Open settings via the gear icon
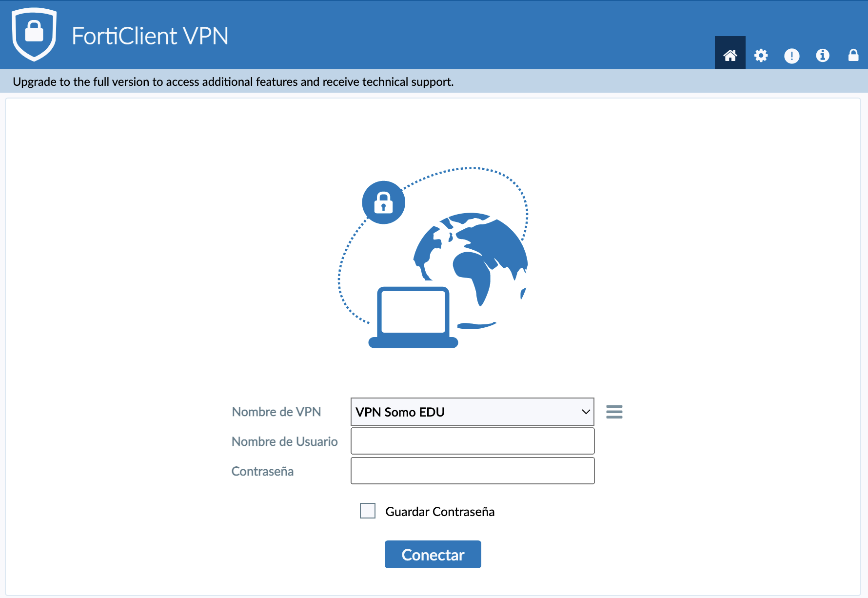The height and width of the screenshot is (598, 868). pos(761,55)
